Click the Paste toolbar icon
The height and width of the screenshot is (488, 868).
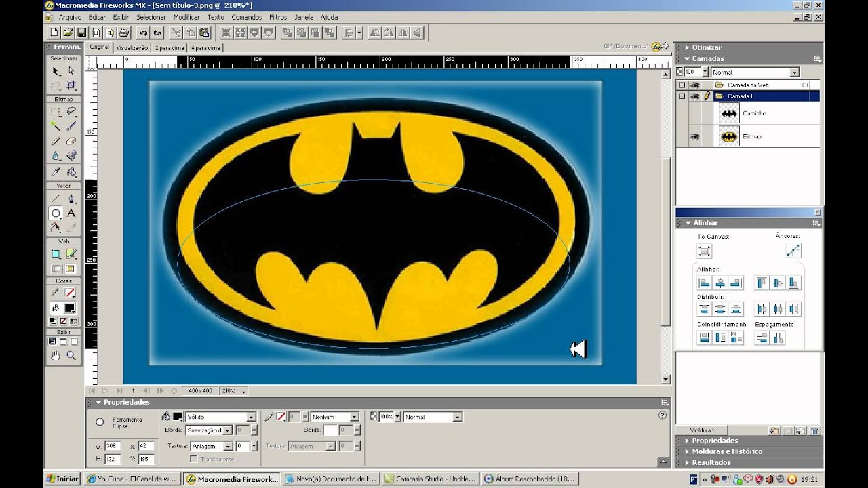coord(204,32)
